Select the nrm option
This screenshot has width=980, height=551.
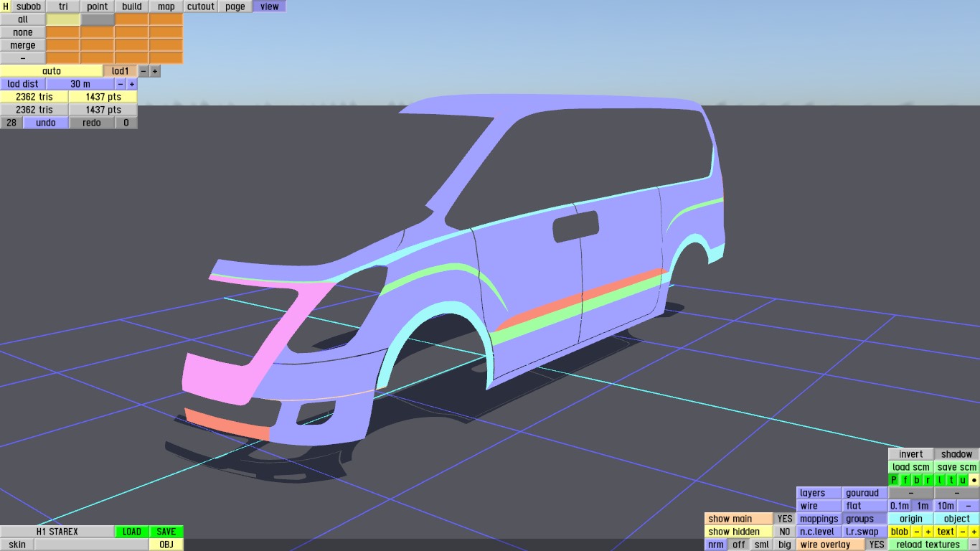[716, 545]
